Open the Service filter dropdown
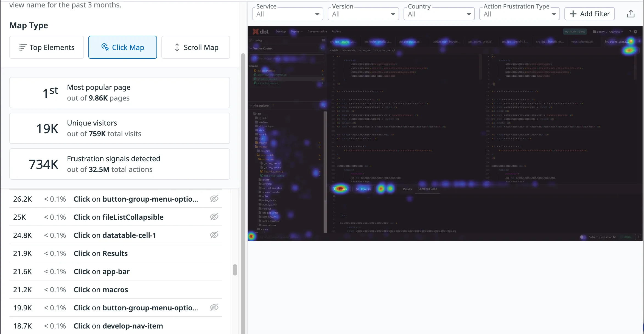644x334 pixels. (x=288, y=14)
